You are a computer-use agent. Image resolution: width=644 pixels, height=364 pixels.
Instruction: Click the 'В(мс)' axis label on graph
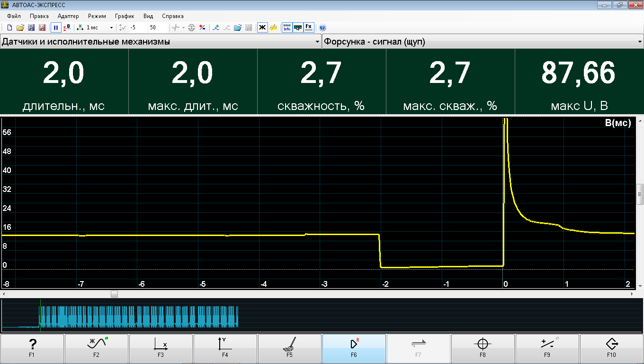pyautogui.click(x=618, y=123)
